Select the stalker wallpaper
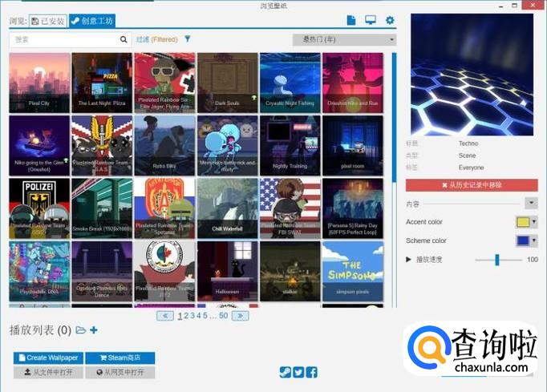547x392 pixels. coord(290,271)
